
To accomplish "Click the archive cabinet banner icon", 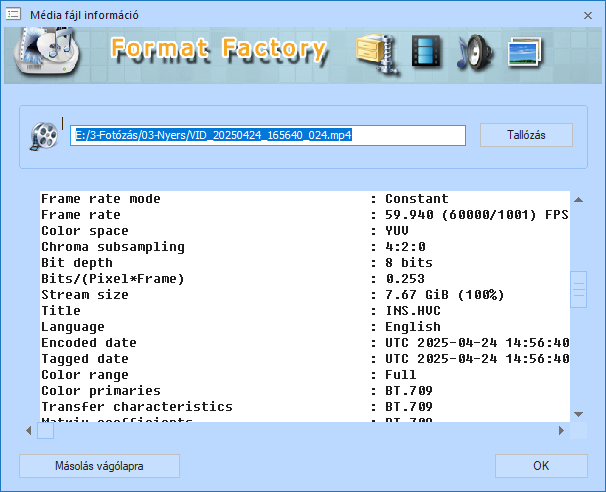I will (x=377, y=53).
